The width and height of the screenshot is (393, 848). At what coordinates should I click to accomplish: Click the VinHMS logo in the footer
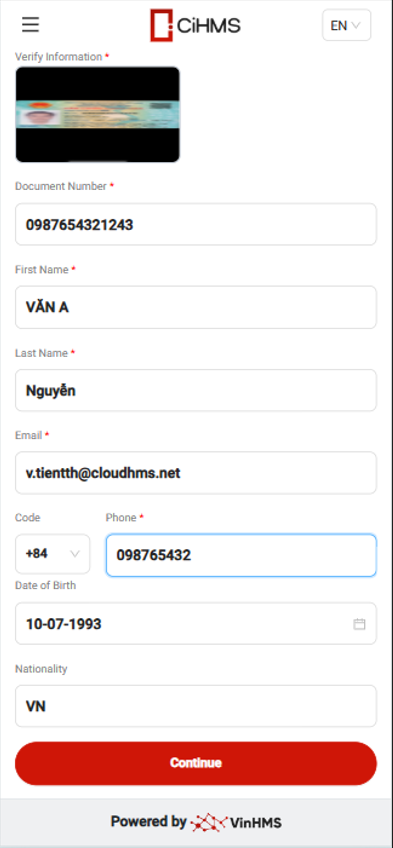[x=237, y=823]
